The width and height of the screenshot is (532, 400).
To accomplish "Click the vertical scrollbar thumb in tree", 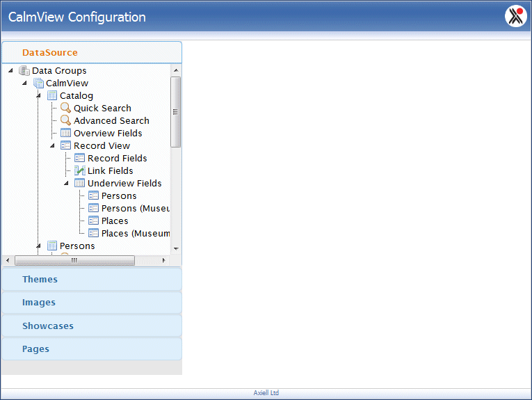I will pyautogui.click(x=176, y=112).
